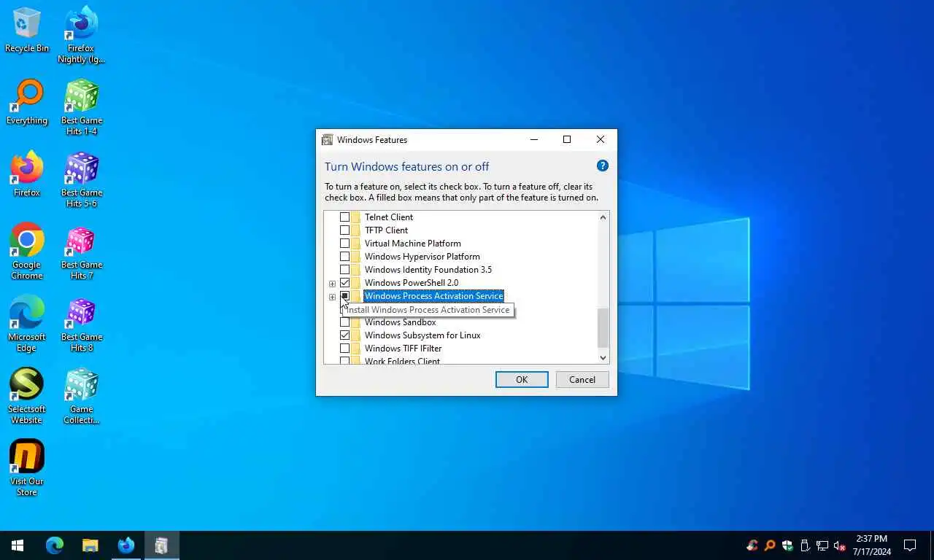The width and height of the screenshot is (934, 560).
Task: Click the Windows Features taskbar button
Action: point(162,545)
